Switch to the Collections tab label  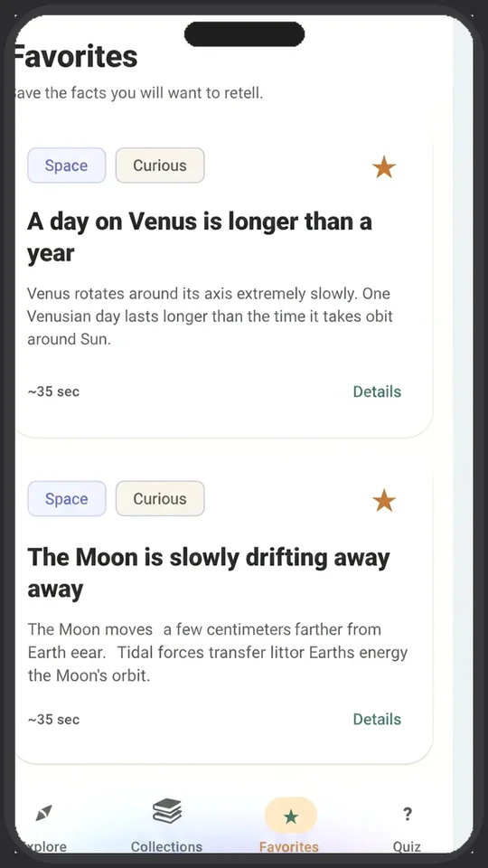(166, 846)
